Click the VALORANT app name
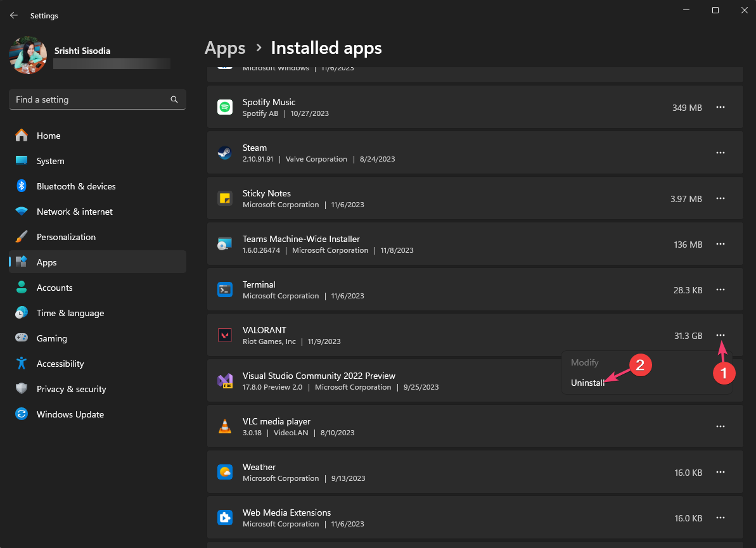The height and width of the screenshot is (548, 756). click(264, 330)
